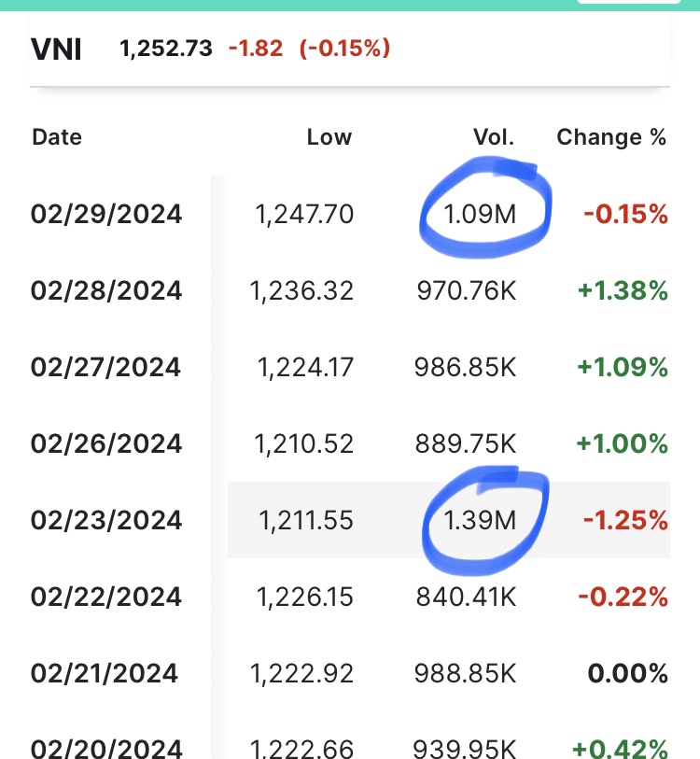Click the 1,252.73 index price
700x759 pixels.
[166, 48]
